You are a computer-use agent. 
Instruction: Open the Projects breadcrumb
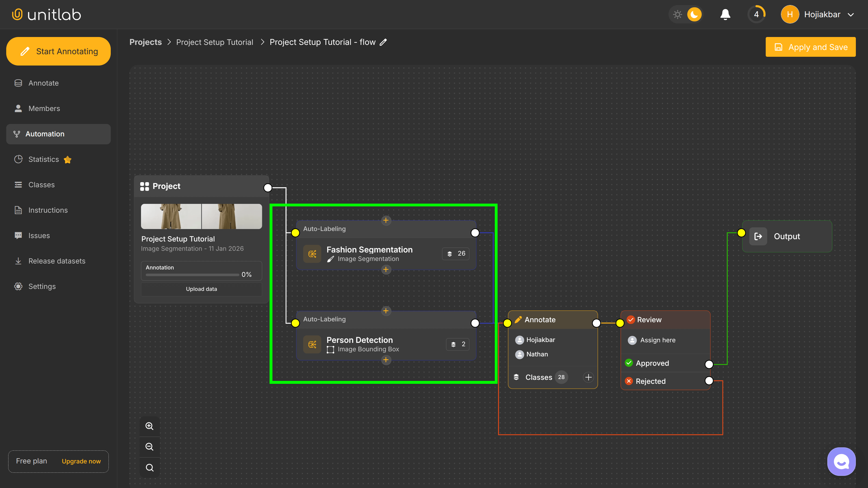tap(145, 42)
